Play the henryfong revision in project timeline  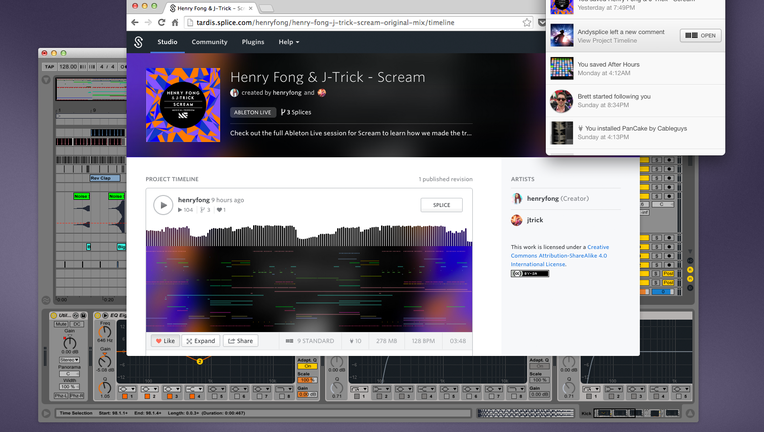click(163, 205)
